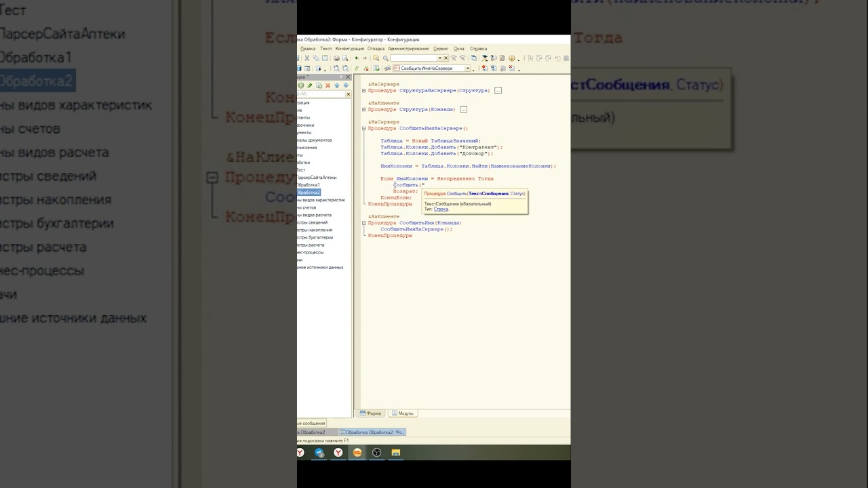The image size is (868, 488).
Task: Click the КонецЕсли; keyword in code
Action: 396,197
